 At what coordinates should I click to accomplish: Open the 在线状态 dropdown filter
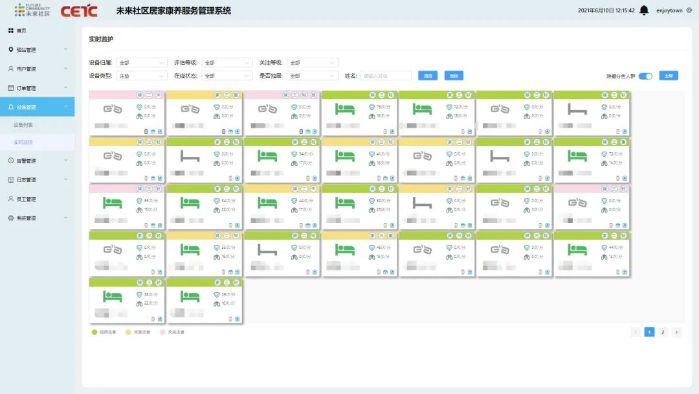point(226,76)
